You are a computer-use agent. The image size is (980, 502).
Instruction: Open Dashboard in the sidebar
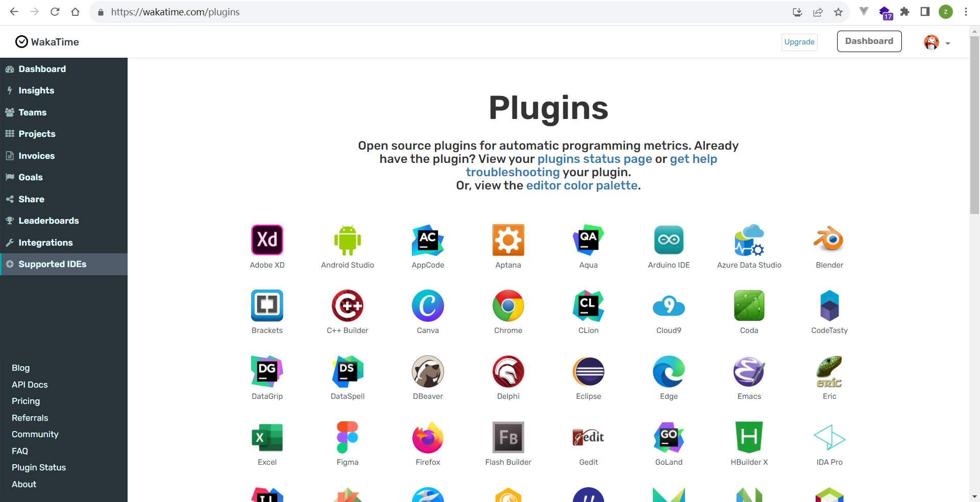point(64,69)
